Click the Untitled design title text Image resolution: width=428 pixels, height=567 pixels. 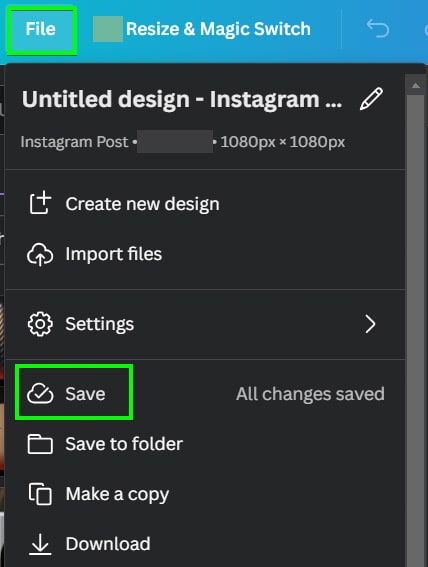coord(182,99)
